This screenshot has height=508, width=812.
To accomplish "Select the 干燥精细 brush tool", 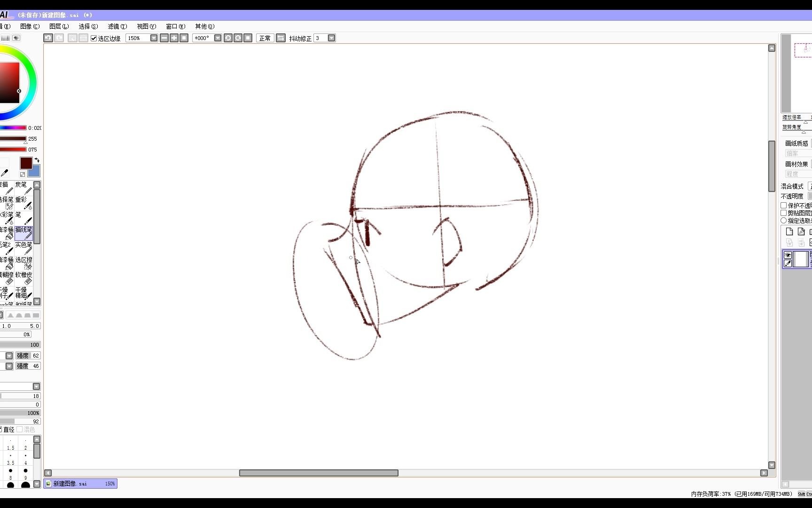I will tap(23, 293).
